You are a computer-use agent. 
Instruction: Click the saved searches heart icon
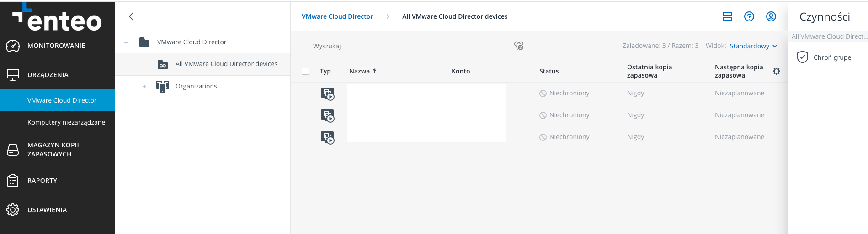pos(519,46)
